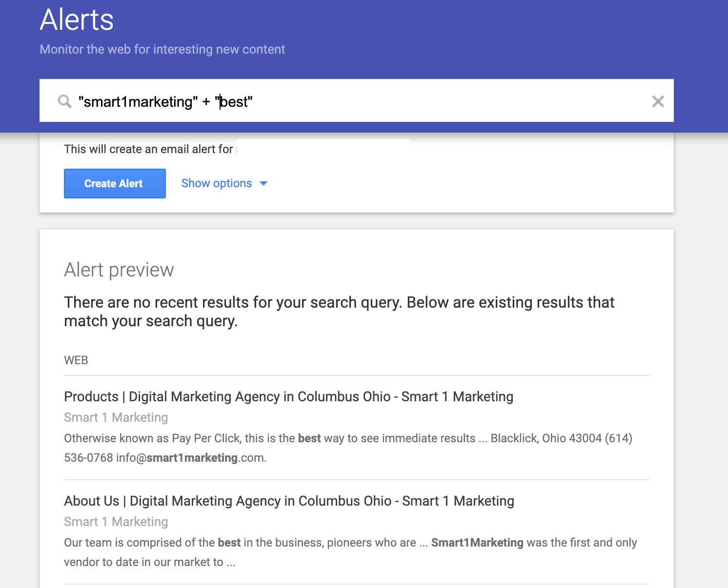
Task: Open the About Us Digital Marketing Agency result
Action: coord(289,501)
